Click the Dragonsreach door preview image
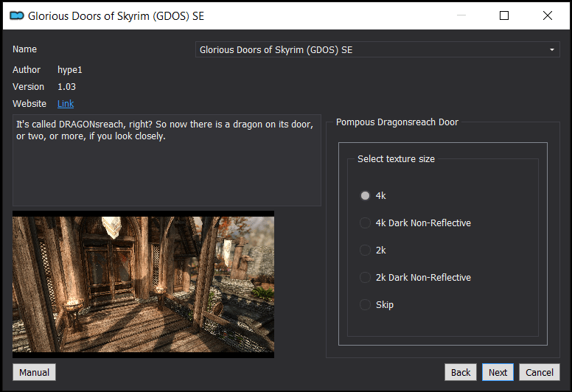The width and height of the screenshot is (572, 392). tap(143, 284)
